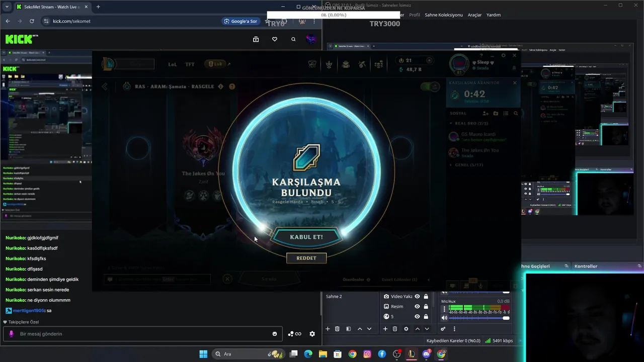Open the ARAM mode info icon
The width and height of the screenshot is (644, 362).
(x=220, y=86)
